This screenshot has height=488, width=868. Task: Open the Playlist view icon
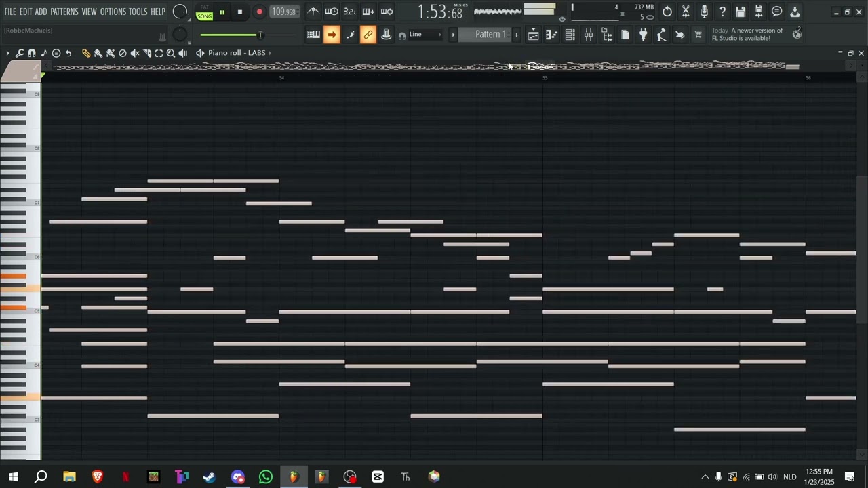click(533, 35)
